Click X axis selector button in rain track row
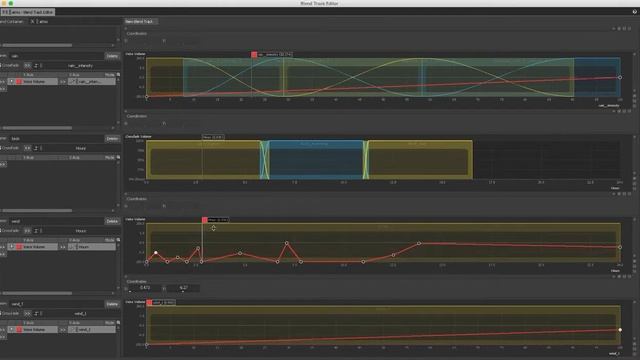The image size is (640, 360). pos(63,82)
